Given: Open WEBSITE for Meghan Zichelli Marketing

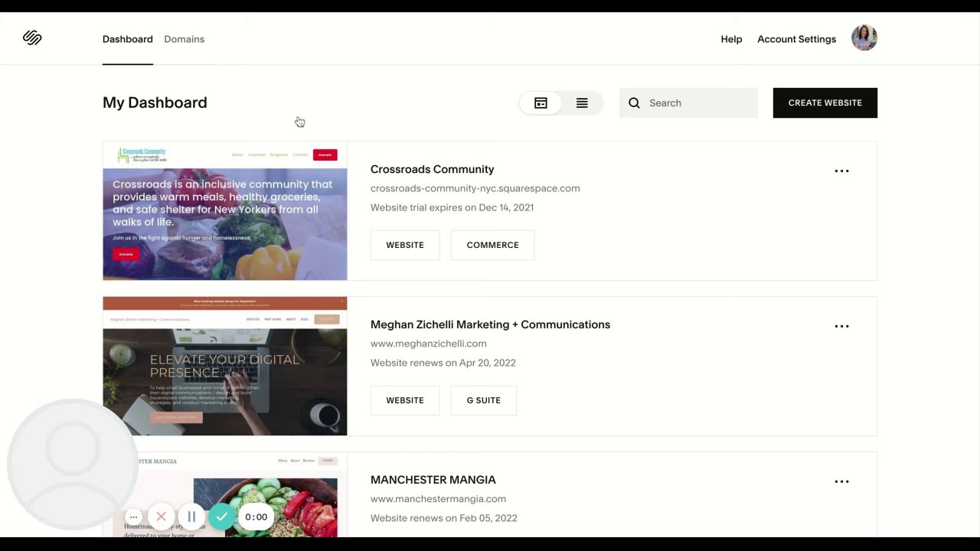Looking at the screenshot, I should (405, 400).
